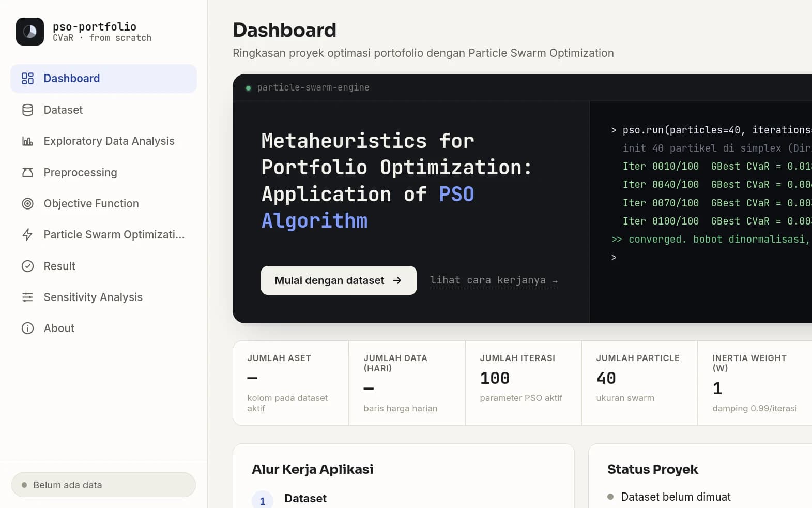Click the About info icon
Screen dimensions: 812x508
point(27,328)
